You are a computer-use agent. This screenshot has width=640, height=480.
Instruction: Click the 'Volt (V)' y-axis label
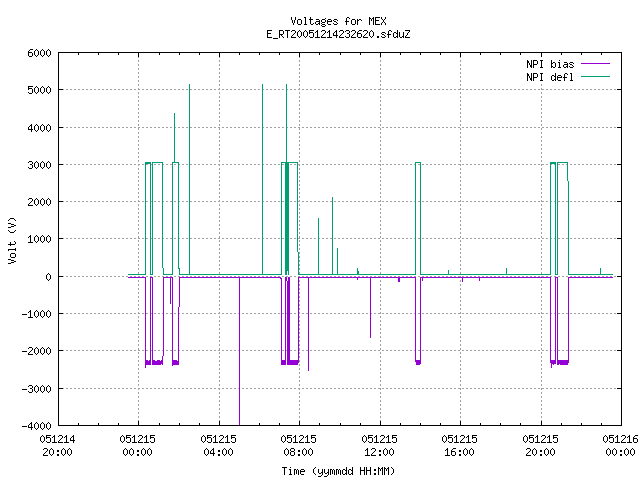(12, 240)
